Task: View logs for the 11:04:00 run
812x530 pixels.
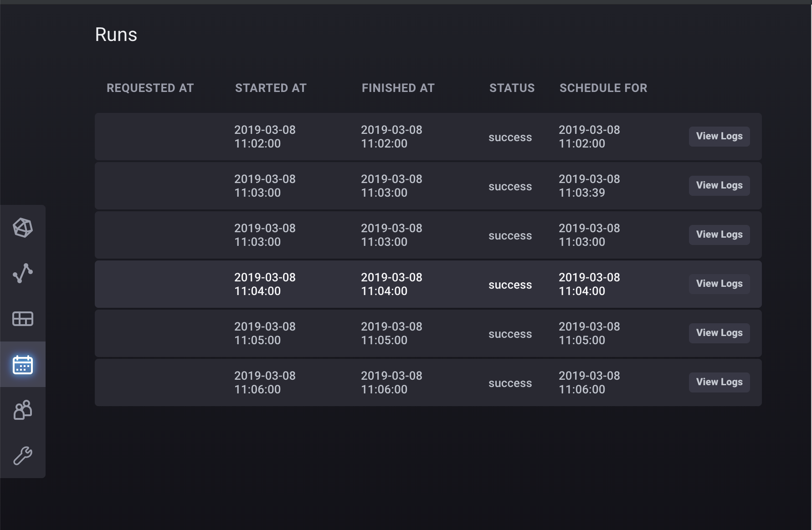Action: click(719, 284)
